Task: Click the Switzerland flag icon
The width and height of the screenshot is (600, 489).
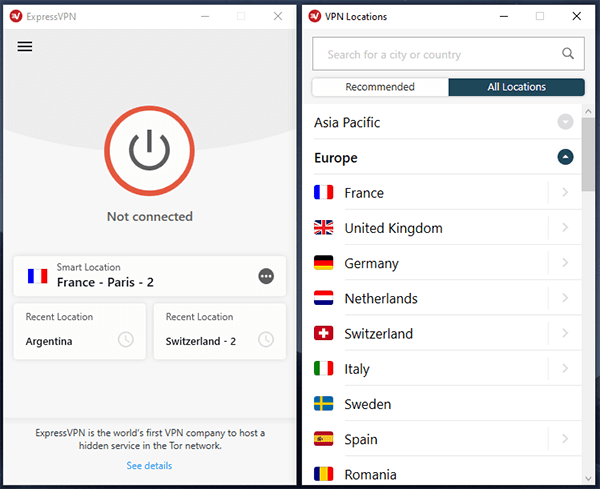Action: coord(324,333)
